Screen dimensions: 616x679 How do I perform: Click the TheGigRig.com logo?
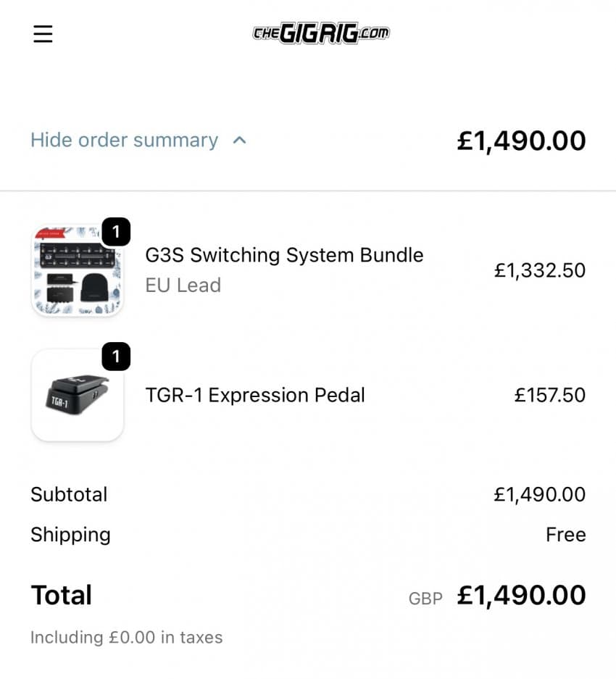coord(321,33)
